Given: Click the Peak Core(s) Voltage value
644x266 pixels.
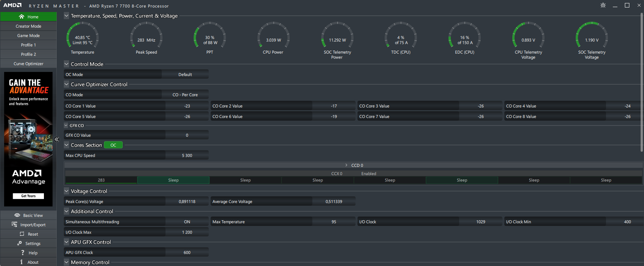Looking at the screenshot, I should (187, 202).
